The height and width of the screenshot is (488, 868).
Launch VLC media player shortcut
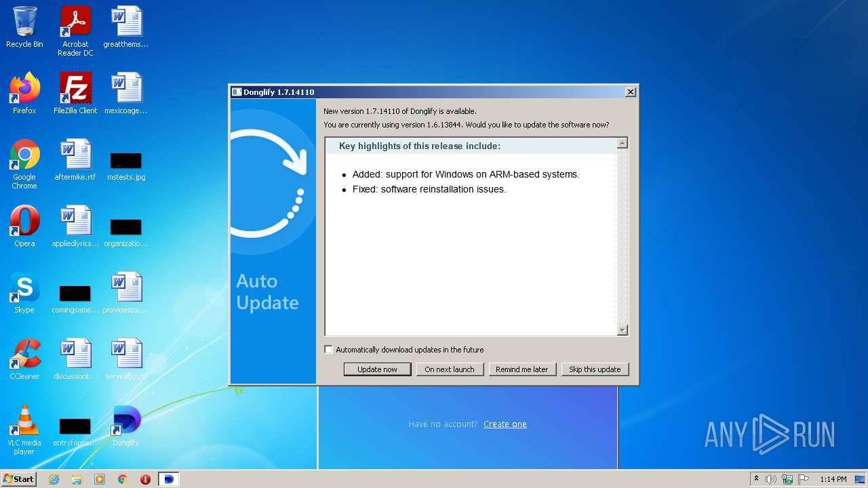[x=24, y=430]
